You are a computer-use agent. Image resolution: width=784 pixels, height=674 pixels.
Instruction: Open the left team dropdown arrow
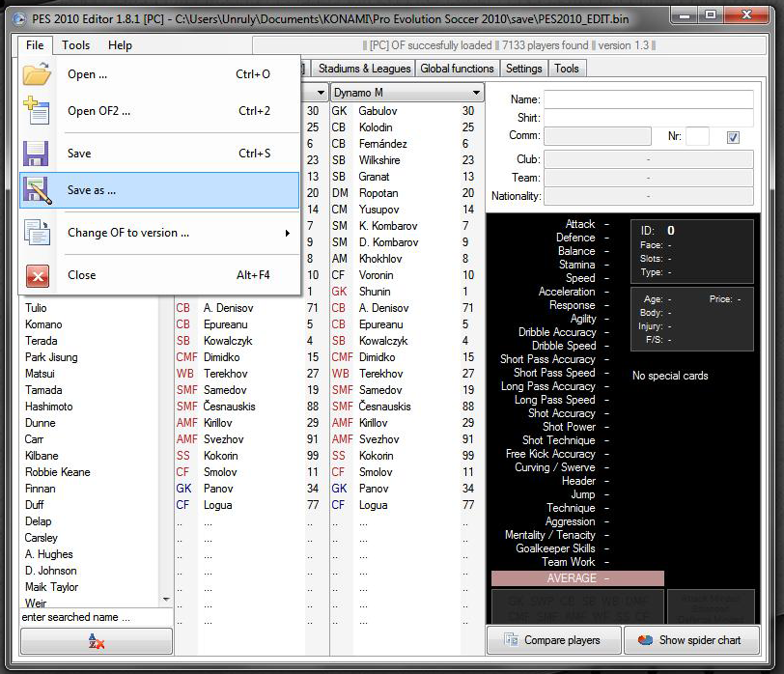pos(321,93)
